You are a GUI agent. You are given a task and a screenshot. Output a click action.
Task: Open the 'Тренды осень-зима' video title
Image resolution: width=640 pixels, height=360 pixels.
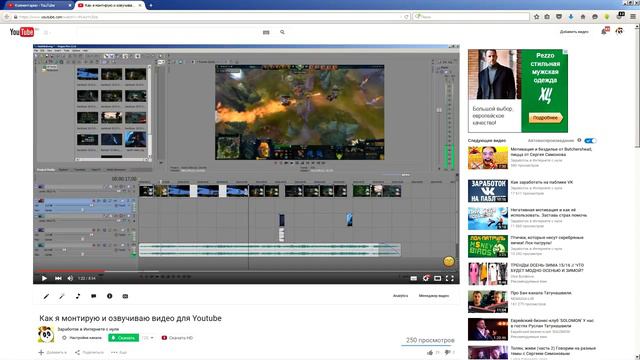click(547, 268)
